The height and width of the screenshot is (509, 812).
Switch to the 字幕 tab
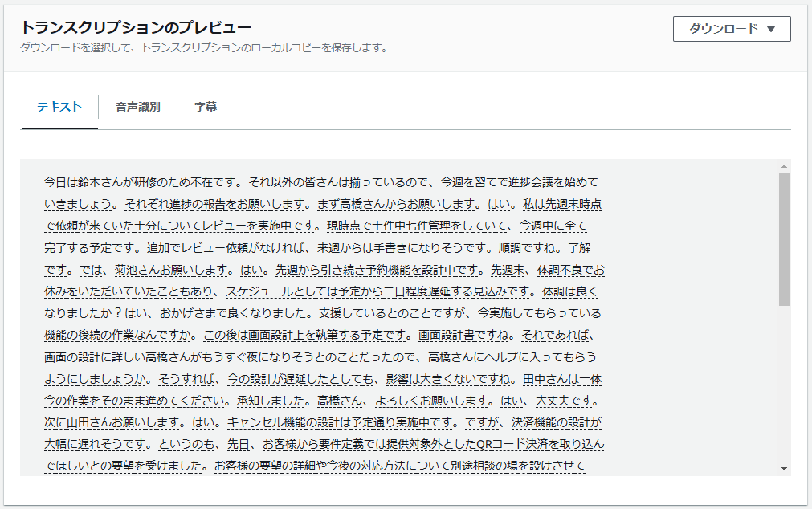coord(207,106)
